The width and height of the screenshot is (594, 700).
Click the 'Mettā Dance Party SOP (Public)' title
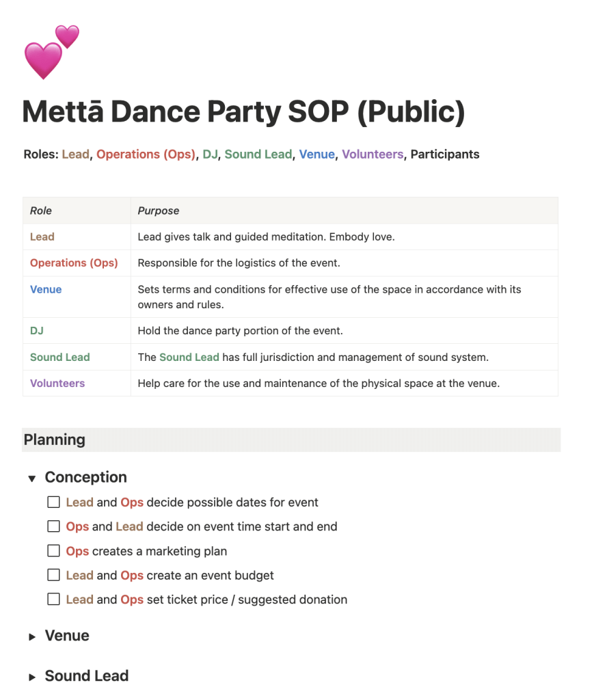[x=243, y=112]
